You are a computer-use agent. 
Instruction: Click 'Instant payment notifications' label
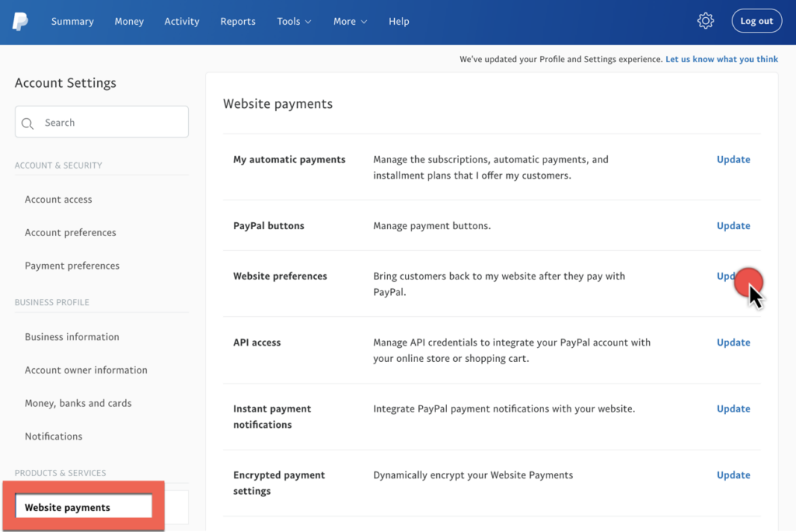(272, 416)
